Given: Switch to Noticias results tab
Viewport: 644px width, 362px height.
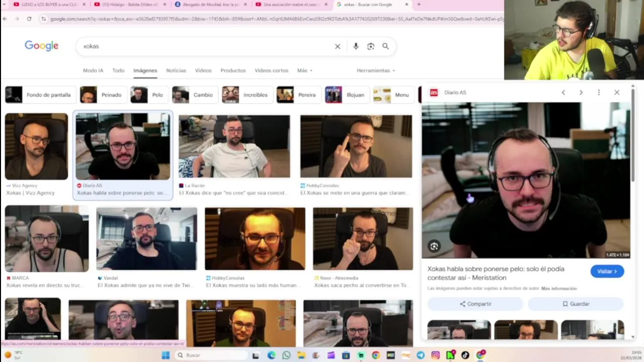Looking at the screenshot, I should point(176,70).
